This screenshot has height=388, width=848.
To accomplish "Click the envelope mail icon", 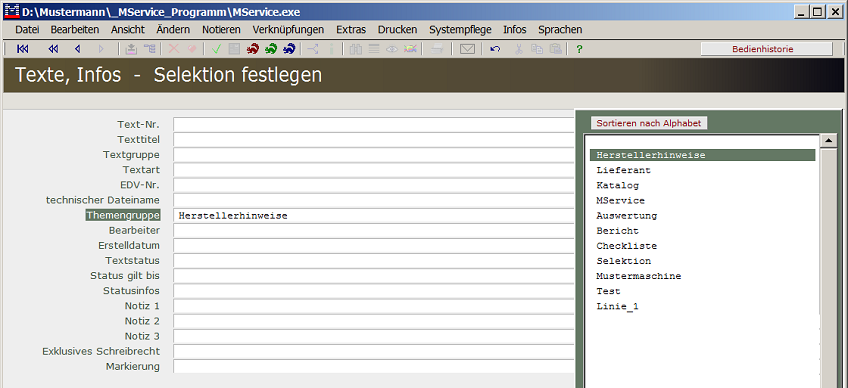I will [467, 49].
